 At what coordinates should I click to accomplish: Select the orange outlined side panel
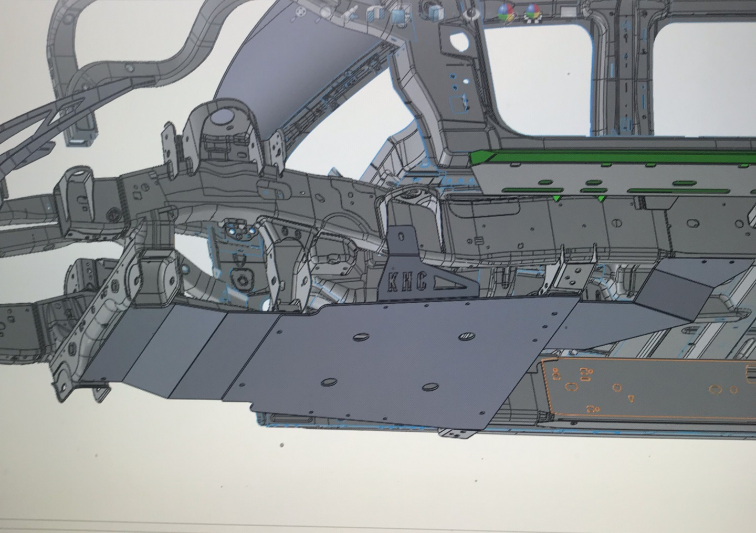(x=651, y=388)
